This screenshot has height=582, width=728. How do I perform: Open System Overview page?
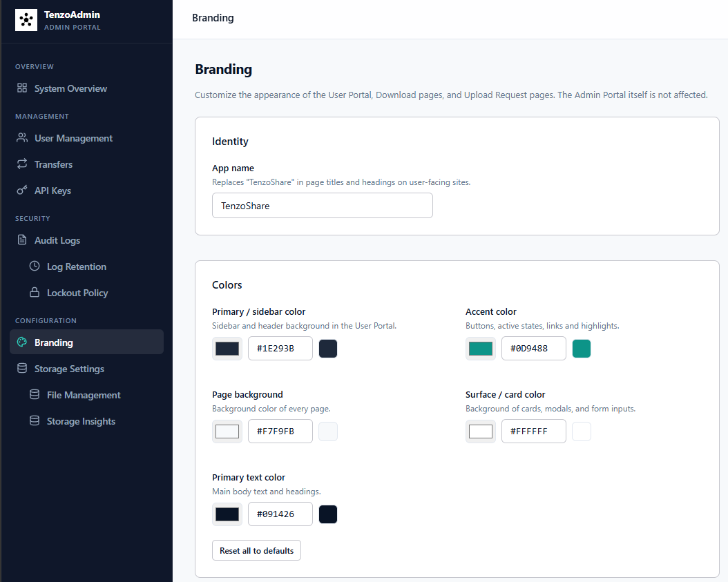86,88
